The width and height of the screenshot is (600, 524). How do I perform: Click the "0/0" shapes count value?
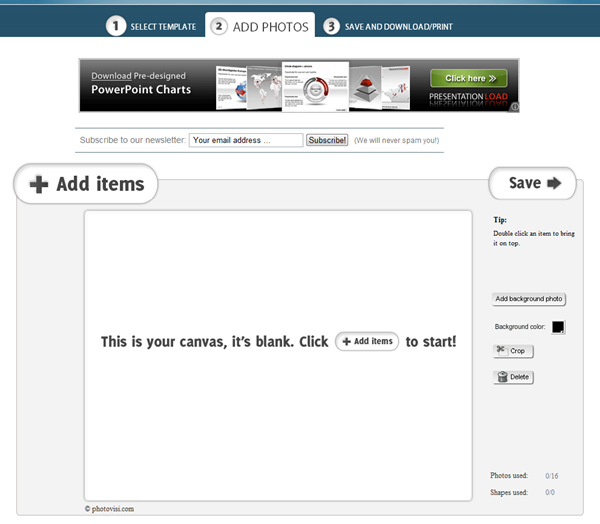click(550, 492)
